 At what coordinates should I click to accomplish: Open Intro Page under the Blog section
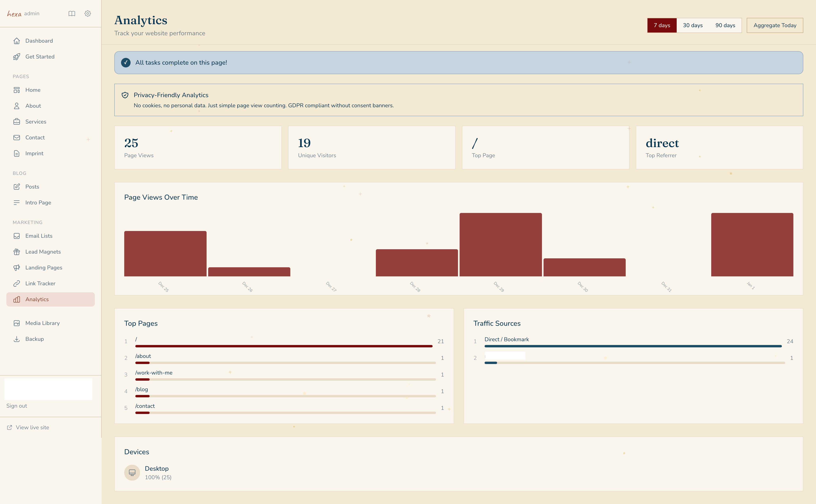(x=38, y=202)
